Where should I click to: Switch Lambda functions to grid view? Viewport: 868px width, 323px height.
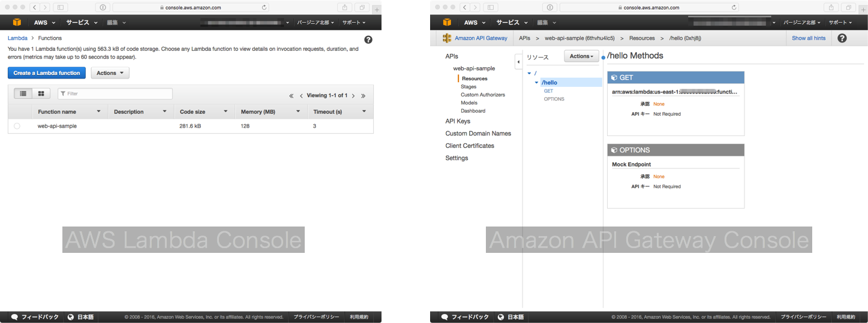pyautogui.click(x=41, y=93)
